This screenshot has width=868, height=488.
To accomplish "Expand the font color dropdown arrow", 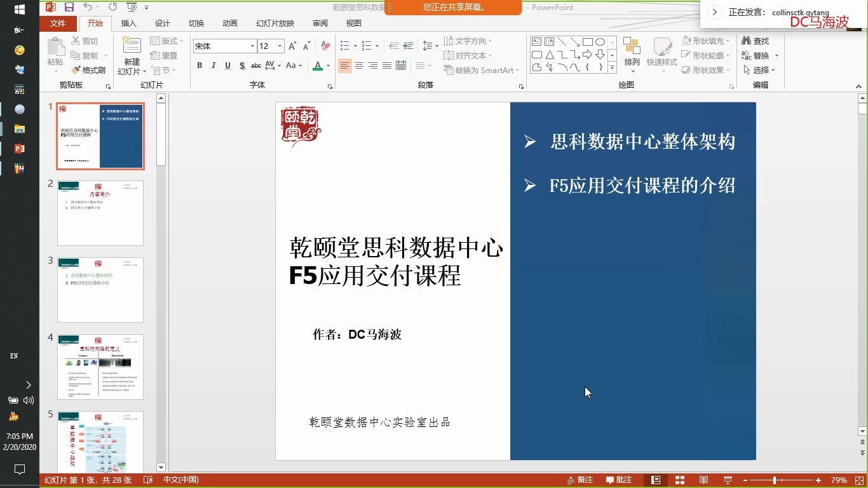I will [x=328, y=65].
